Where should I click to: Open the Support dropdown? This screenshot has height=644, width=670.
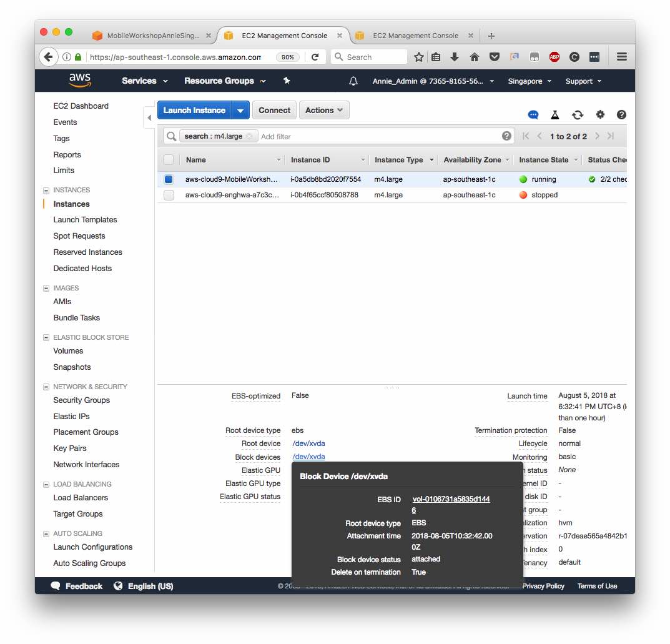583,81
